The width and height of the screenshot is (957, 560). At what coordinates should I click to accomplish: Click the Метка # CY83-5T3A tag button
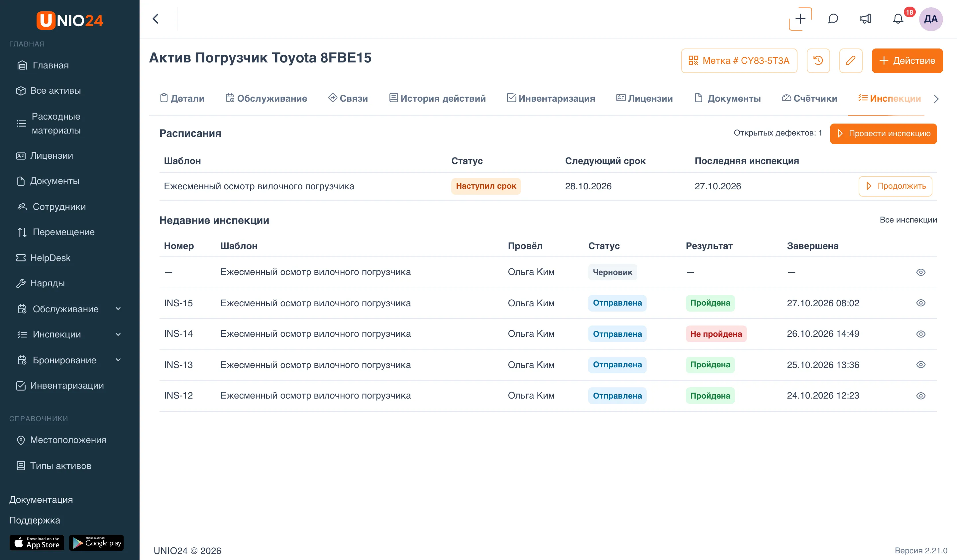(739, 60)
